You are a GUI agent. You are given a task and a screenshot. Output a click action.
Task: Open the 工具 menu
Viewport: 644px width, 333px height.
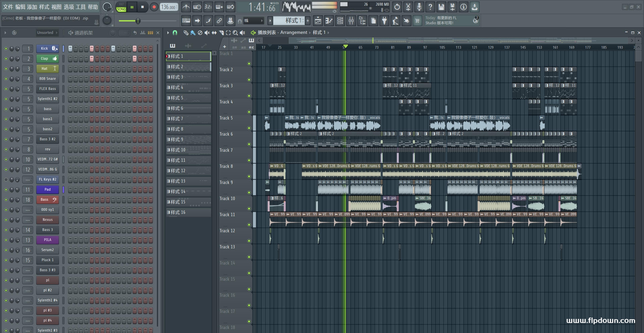coord(80,7)
